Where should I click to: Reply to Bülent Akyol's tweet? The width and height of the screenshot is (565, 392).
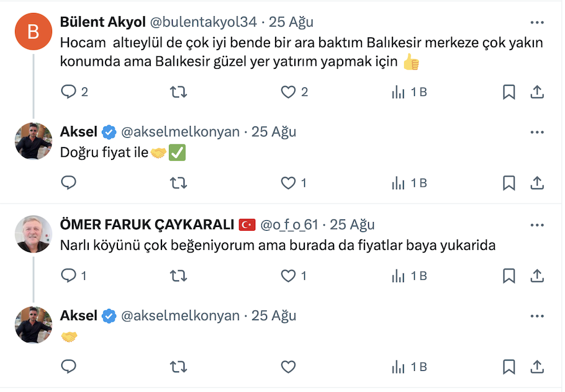click(x=69, y=92)
